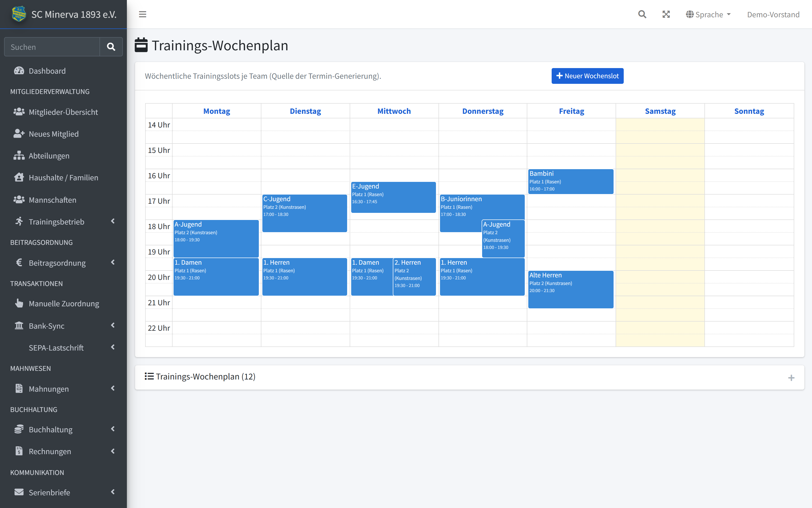Screen dimensions: 812x508
Task: Open the C-Jugend slot on Dienstag
Action: pyautogui.click(x=304, y=213)
